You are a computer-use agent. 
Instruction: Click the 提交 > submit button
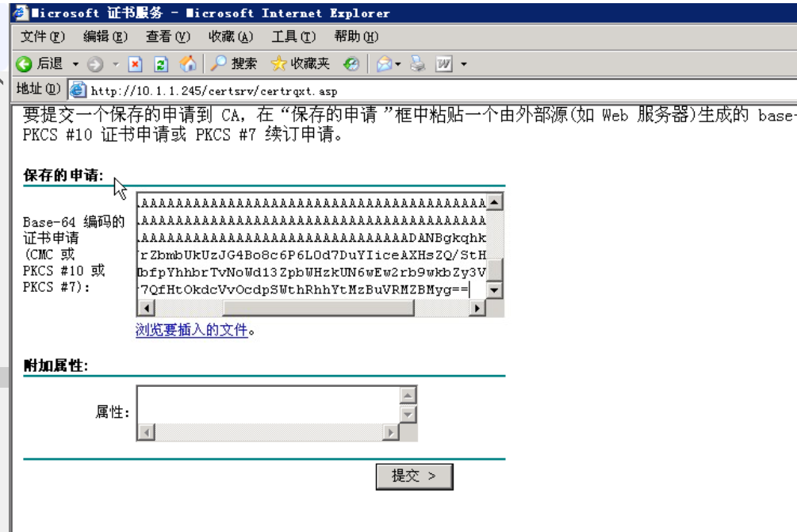tap(414, 477)
